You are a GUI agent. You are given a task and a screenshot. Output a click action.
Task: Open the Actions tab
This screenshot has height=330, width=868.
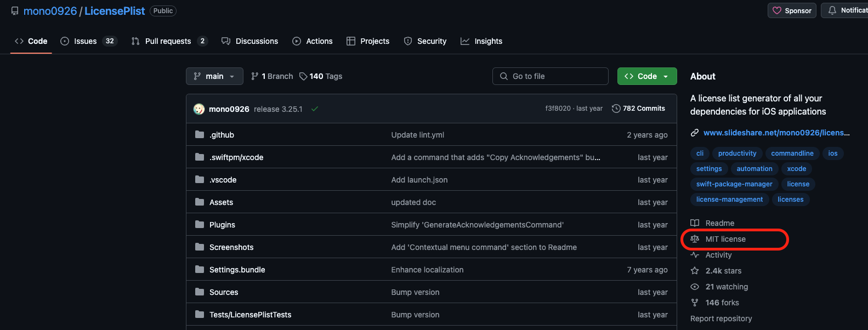tap(313, 41)
